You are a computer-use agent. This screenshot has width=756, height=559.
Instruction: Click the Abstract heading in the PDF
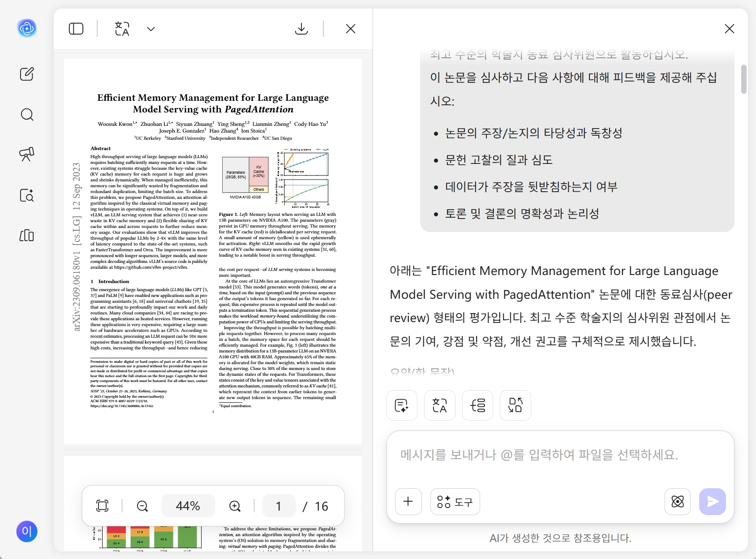pyautogui.click(x=101, y=148)
